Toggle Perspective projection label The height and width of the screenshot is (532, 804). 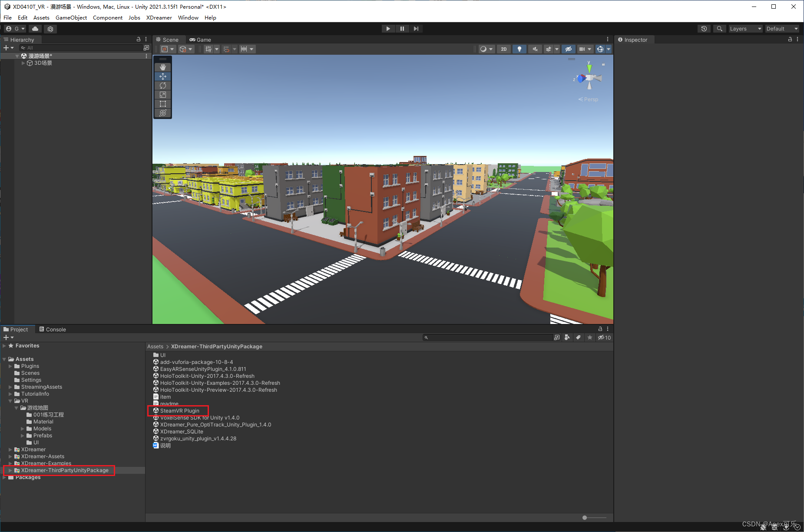pyautogui.click(x=588, y=99)
